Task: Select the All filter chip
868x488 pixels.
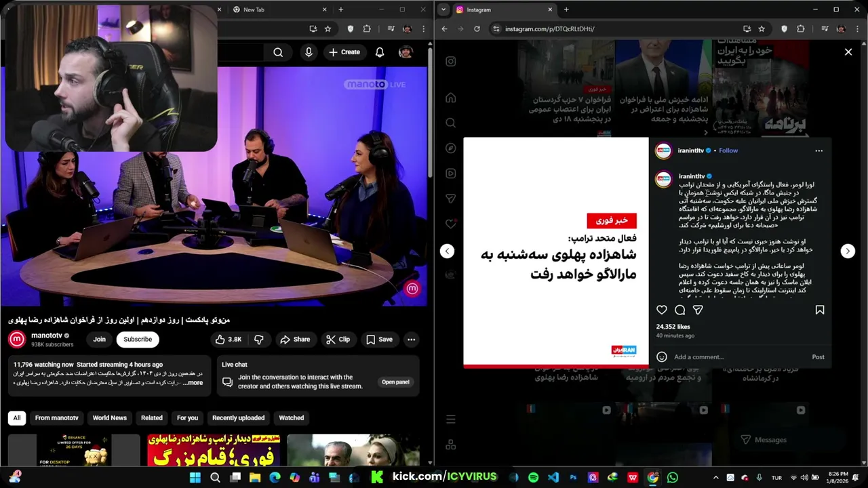Action: (17, 418)
